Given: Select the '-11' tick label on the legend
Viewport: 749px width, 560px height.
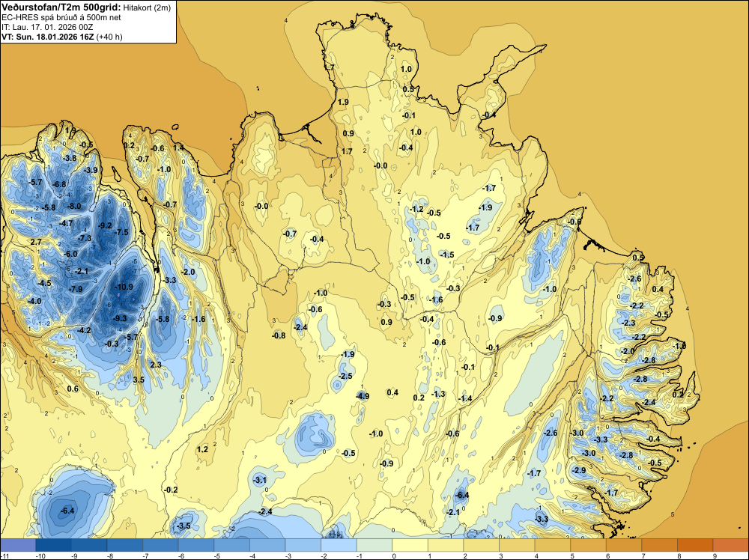Looking at the screenshot, I should click(5, 556).
